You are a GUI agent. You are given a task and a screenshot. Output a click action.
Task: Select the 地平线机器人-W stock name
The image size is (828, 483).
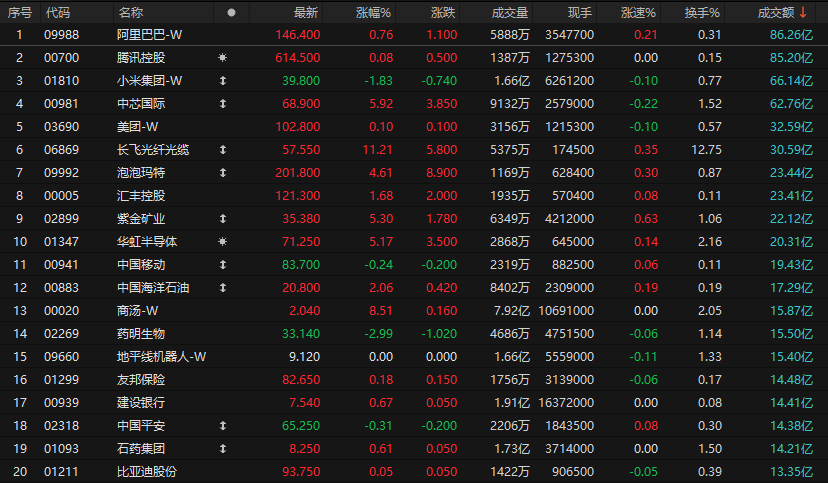(x=161, y=357)
